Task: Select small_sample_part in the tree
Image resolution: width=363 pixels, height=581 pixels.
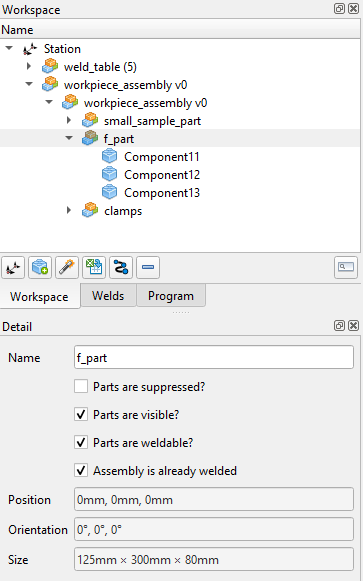Action: click(x=152, y=121)
